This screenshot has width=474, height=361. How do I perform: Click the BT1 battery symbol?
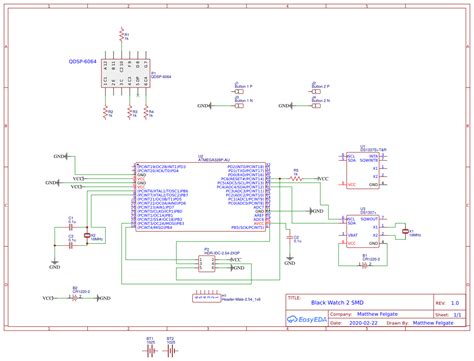(x=150, y=351)
